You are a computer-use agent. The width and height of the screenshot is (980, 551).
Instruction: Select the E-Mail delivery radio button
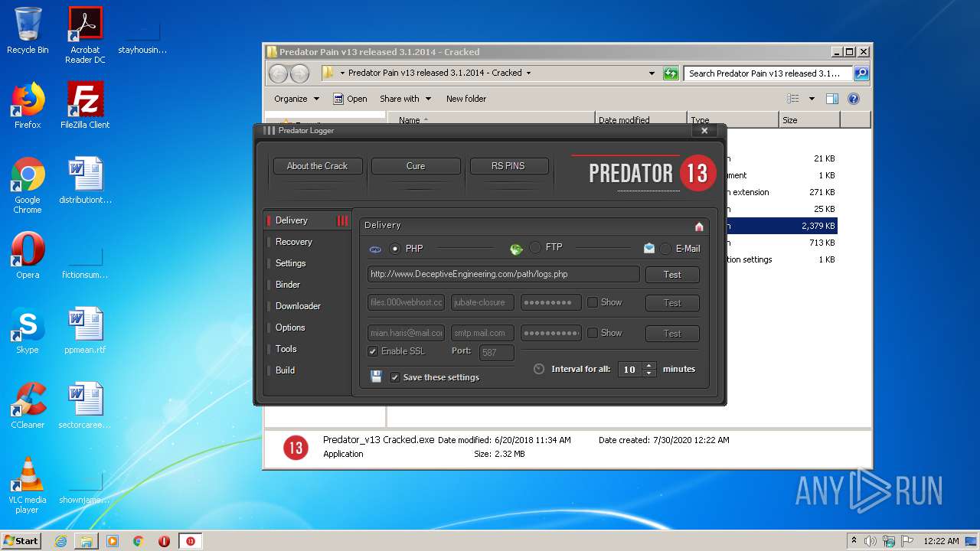(665, 249)
